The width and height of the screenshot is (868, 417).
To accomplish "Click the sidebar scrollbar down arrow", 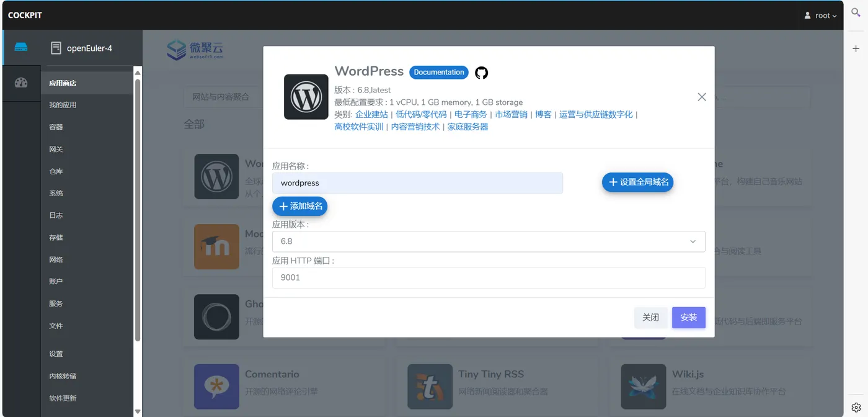I will 138,411.
